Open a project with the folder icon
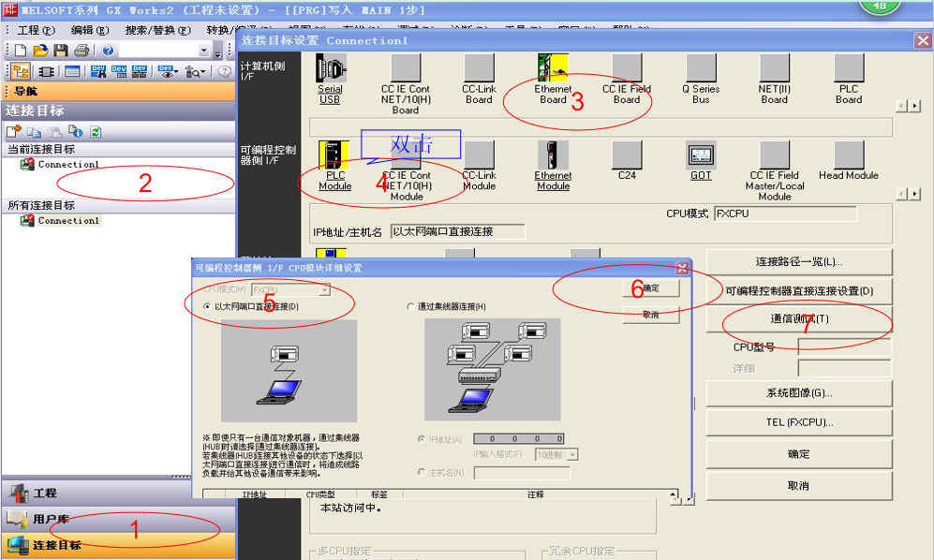This screenshot has height=560, width=934. (x=40, y=51)
